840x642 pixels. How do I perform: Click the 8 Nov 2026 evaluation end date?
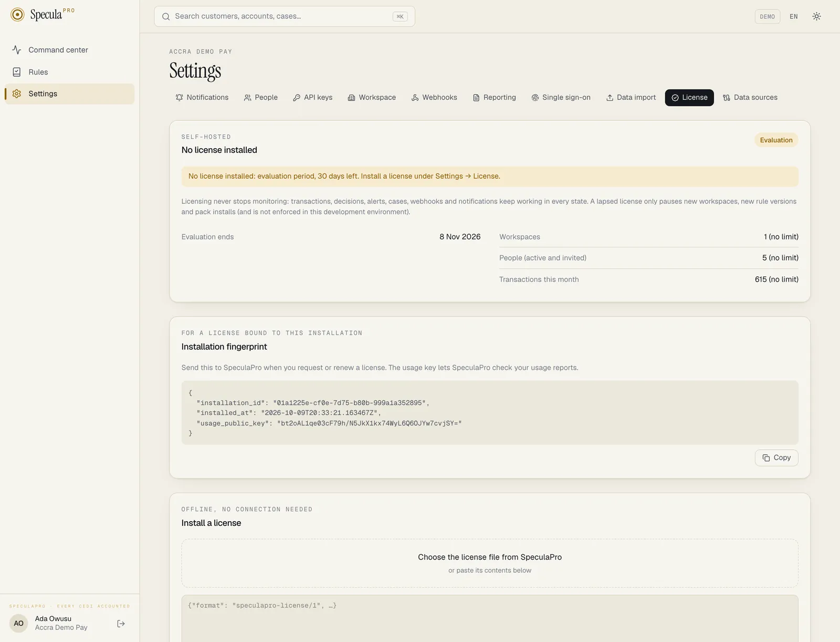point(460,237)
